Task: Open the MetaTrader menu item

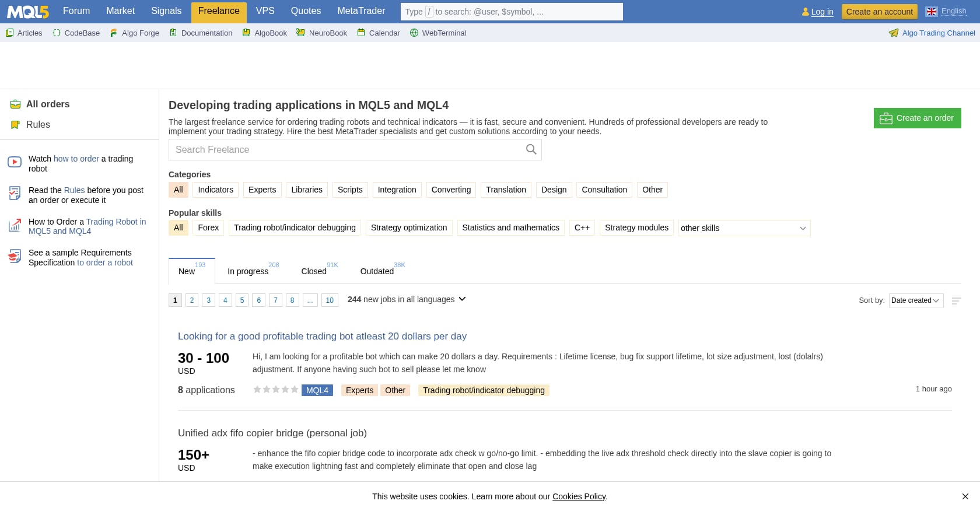Action: [x=361, y=11]
